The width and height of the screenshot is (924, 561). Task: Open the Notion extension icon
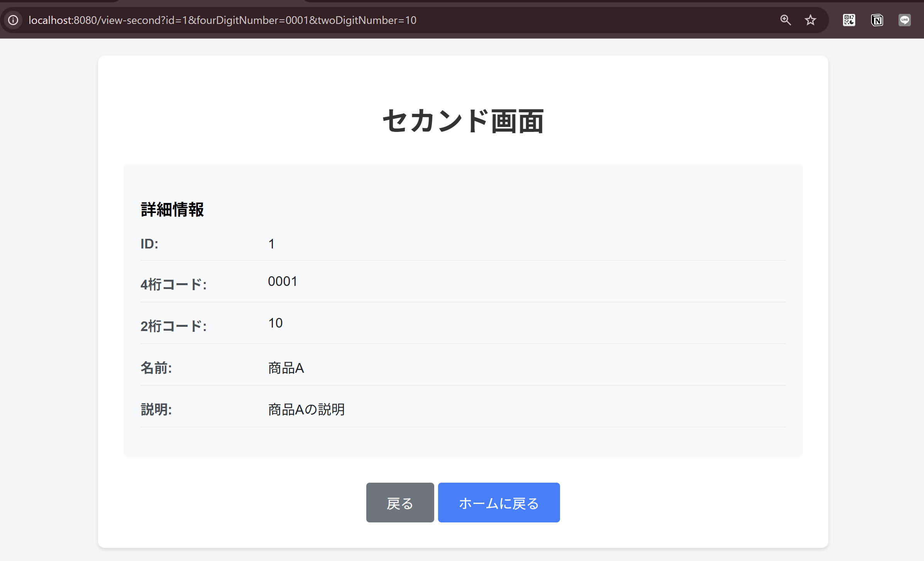[x=877, y=20]
